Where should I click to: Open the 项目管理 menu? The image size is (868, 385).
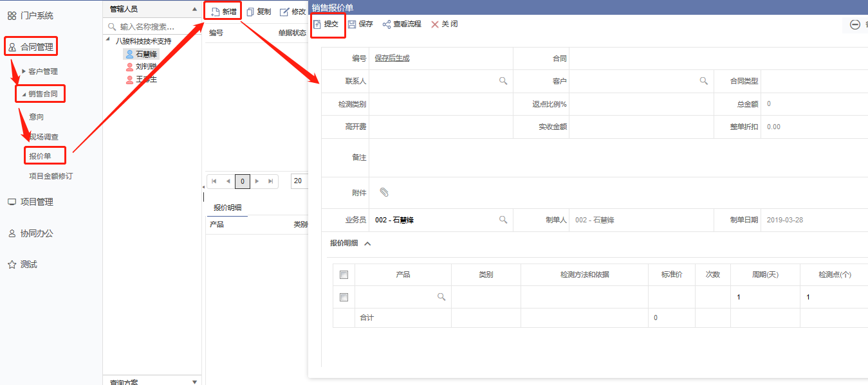[36, 202]
